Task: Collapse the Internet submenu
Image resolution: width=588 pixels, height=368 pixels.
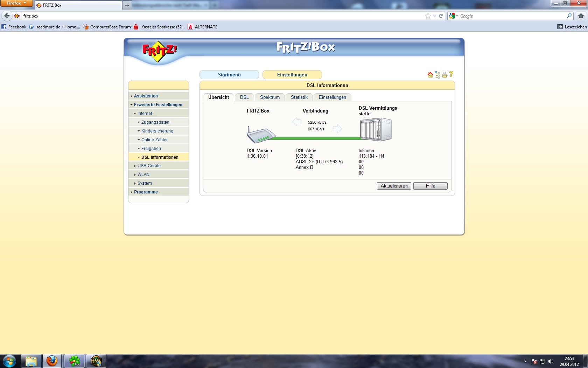Action: coord(159,113)
